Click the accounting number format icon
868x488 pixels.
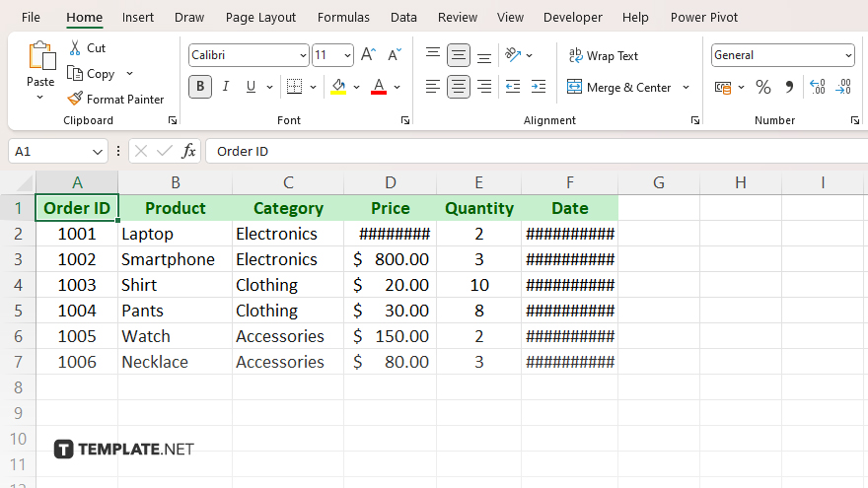723,88
